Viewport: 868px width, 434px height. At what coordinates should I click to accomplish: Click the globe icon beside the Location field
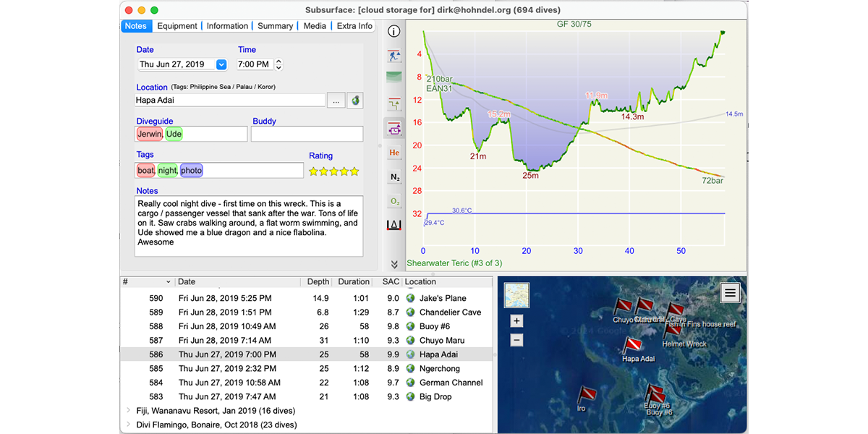click(354, 100)
